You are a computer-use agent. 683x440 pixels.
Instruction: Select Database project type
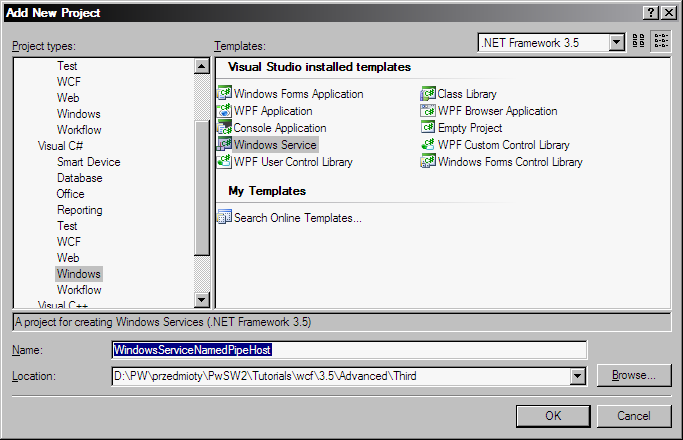coord(80,178)
